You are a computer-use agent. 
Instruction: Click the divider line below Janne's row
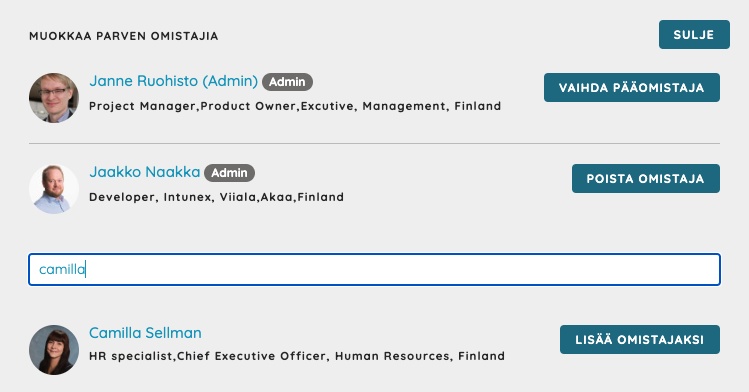(x=374, y=143)
